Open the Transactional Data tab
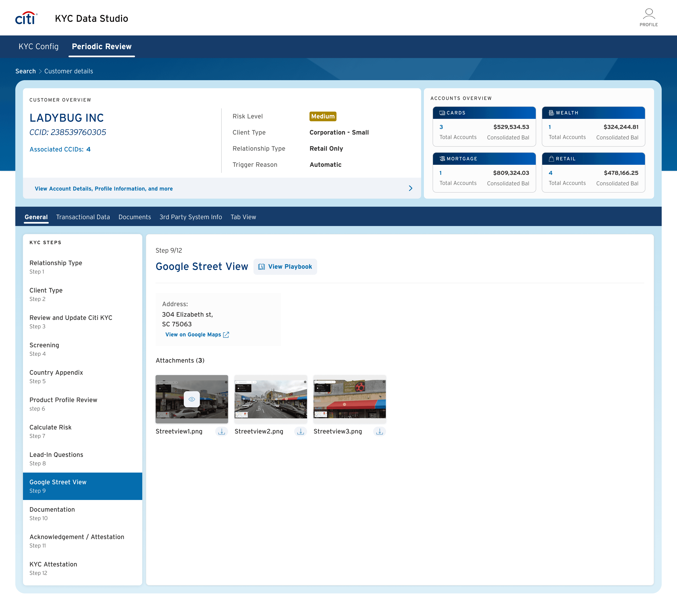 tap(83, 217)
